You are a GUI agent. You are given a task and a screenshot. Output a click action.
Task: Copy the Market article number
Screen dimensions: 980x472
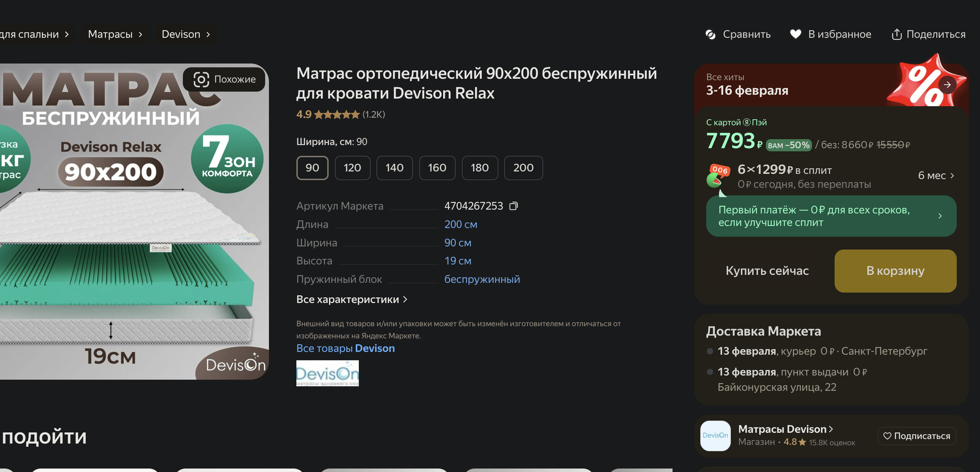coord(513,206)
